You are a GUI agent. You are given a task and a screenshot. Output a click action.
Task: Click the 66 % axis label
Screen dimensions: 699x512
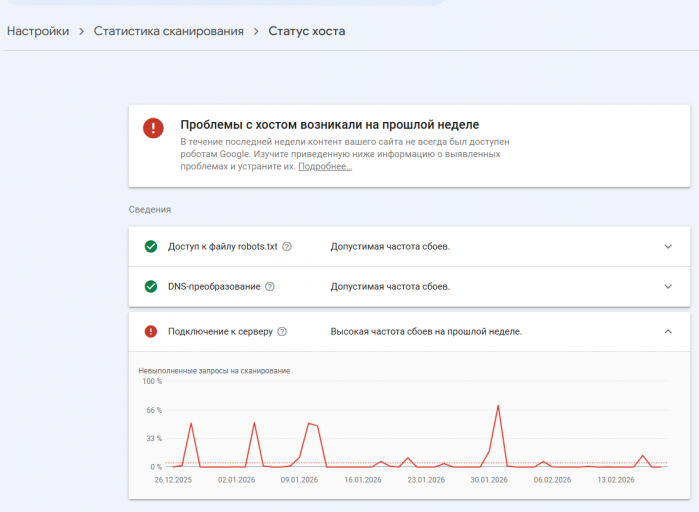[154, 410]
